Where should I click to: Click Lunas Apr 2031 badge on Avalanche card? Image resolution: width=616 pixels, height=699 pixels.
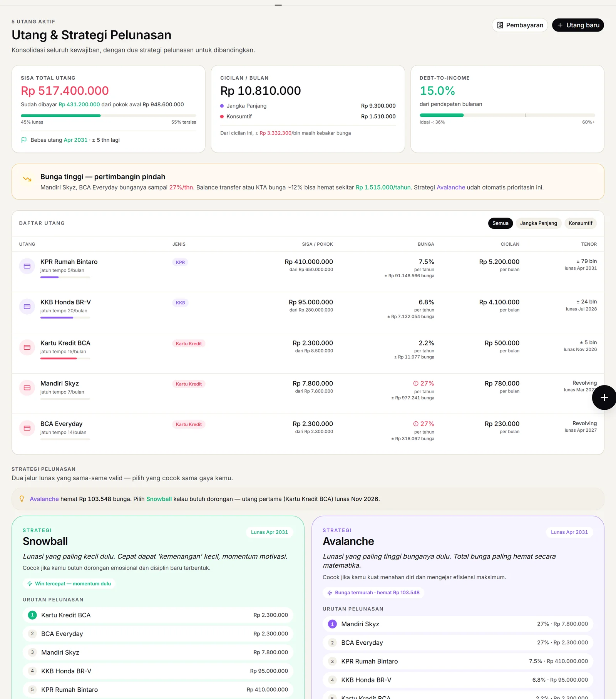[x=569, y=532]
